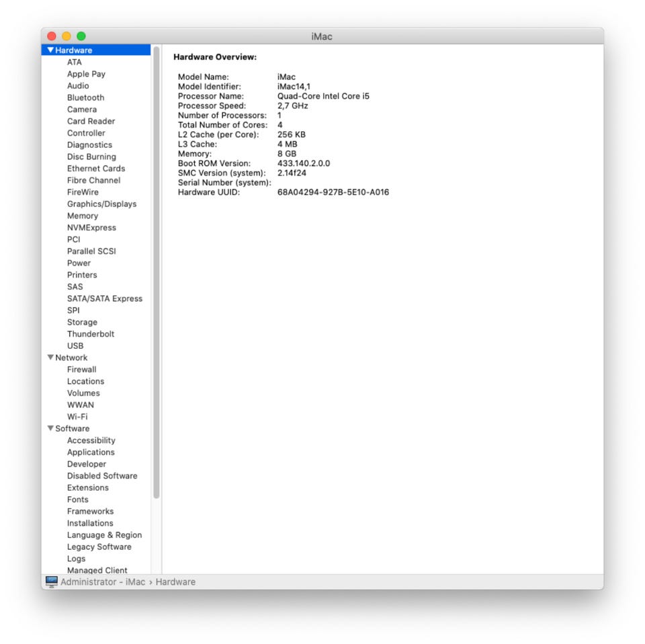Click the L2 Cache value 256 KB
645x644 pixels.
pos(291,134)
